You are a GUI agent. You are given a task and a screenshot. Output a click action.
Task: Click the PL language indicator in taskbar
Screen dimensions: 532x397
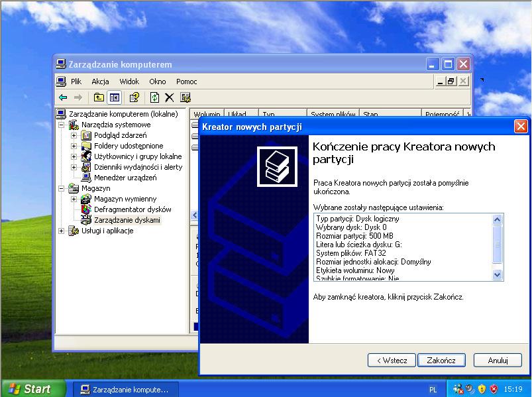[x=433, y=390]
